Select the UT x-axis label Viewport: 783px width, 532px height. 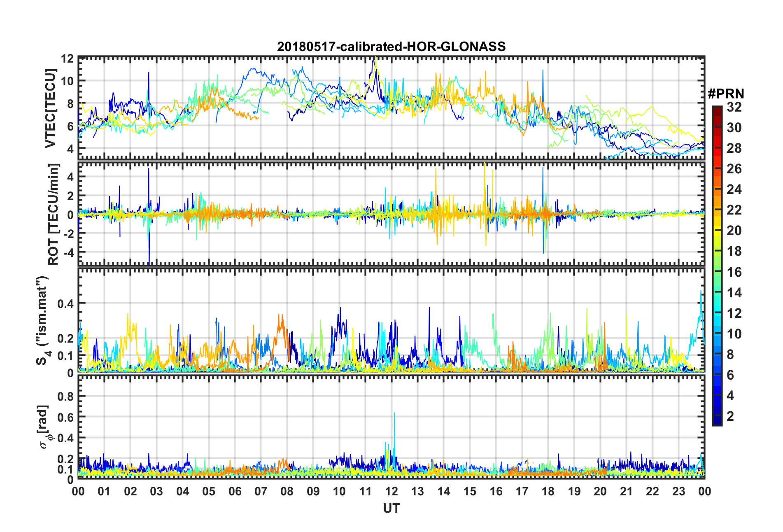pyautogui.click(x=391, y=509)
